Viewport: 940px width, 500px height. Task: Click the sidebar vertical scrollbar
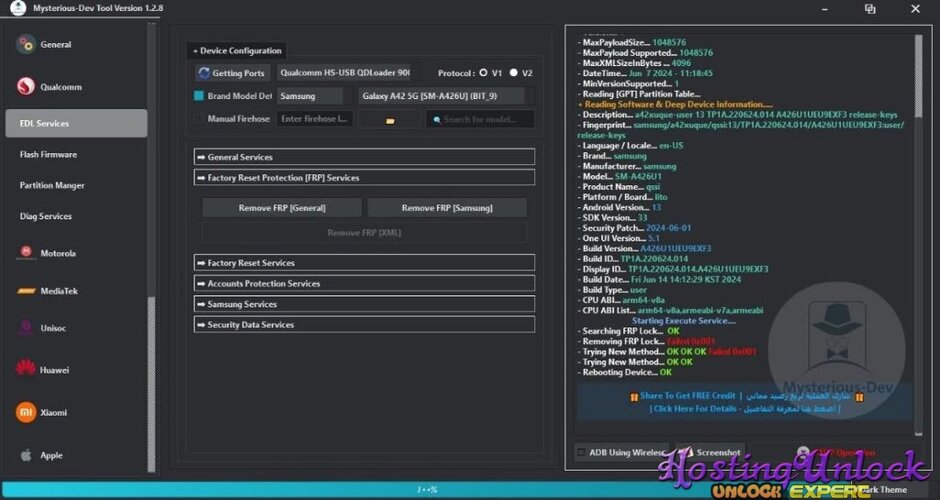[x=152, y=384]
